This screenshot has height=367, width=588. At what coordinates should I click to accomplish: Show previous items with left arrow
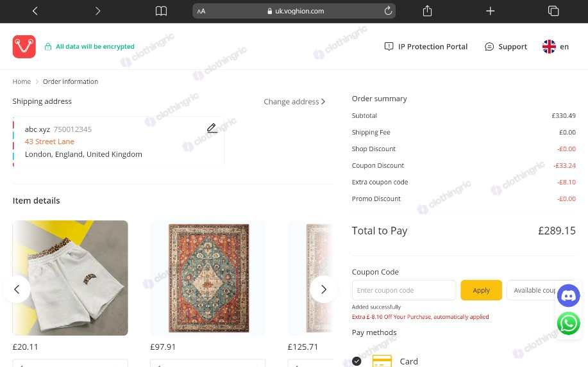[17, 289]
